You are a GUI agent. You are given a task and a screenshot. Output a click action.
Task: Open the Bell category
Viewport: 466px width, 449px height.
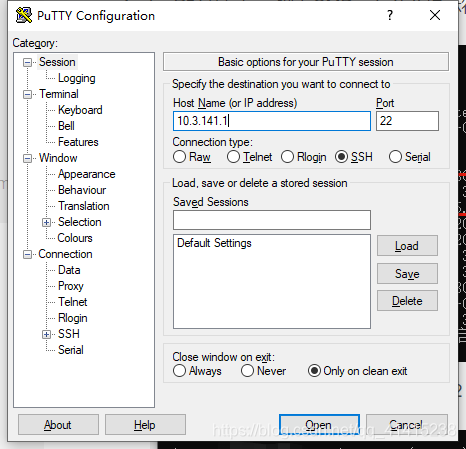coord(66,126)
